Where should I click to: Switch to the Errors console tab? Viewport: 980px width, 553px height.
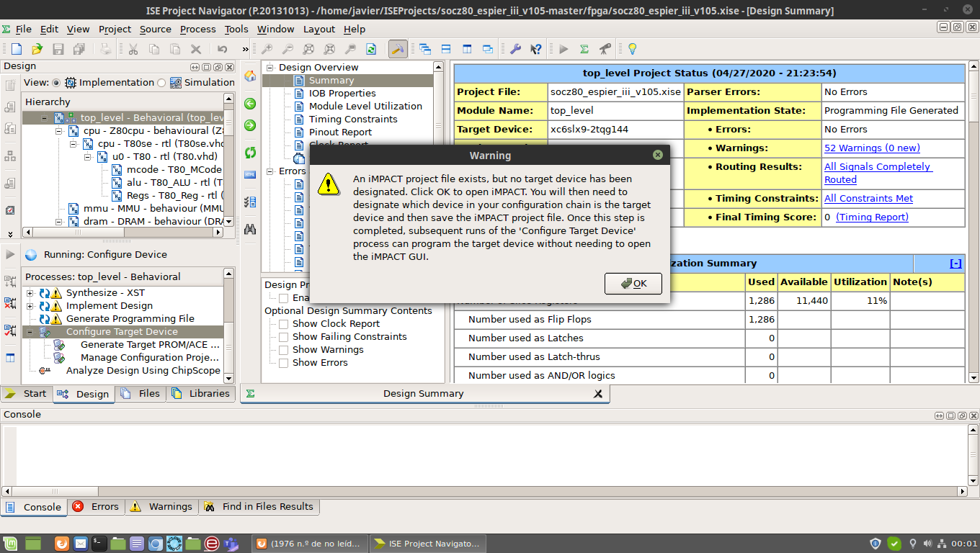[97, 507]
